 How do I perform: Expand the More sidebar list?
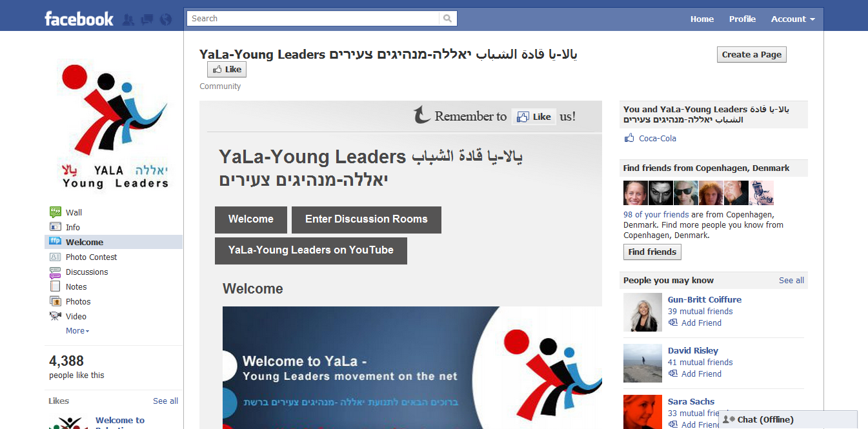77,331
